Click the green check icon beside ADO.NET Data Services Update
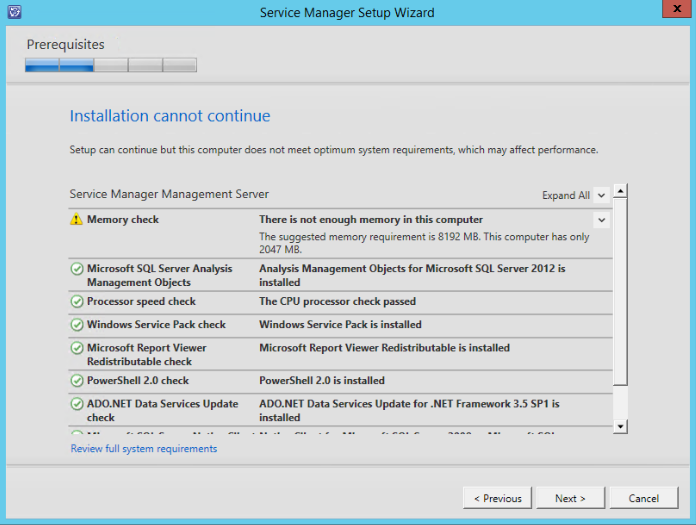Image resolution: width=696 pixels, height=525 pixels. tap(77, 405)
